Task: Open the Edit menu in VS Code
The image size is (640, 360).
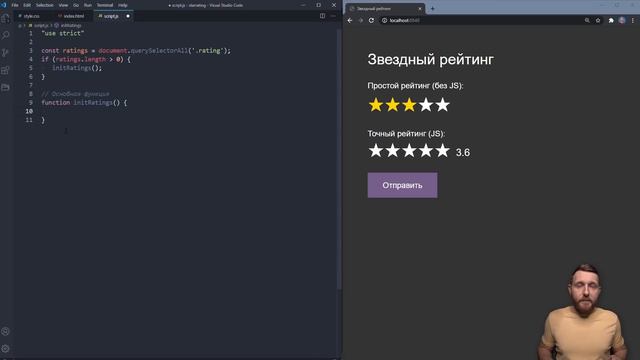Action: click(27, 5)
